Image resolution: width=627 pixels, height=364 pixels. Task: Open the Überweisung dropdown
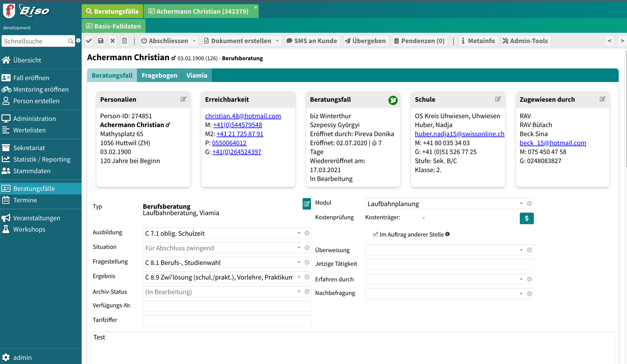[x=521, y=250]
